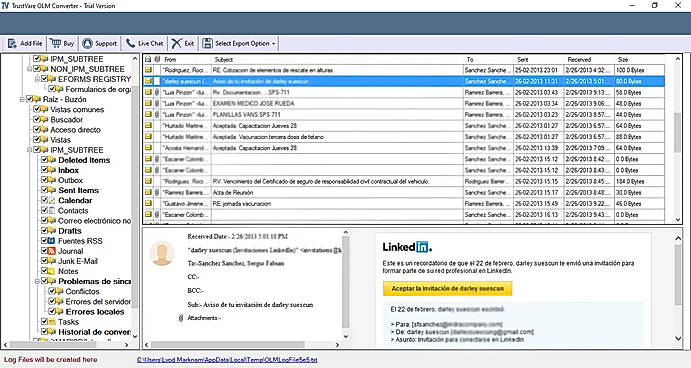This screenshot has width=691, height=368.
Task: Click the LinkedIn logo in the email body
Action: coord(407,247)
